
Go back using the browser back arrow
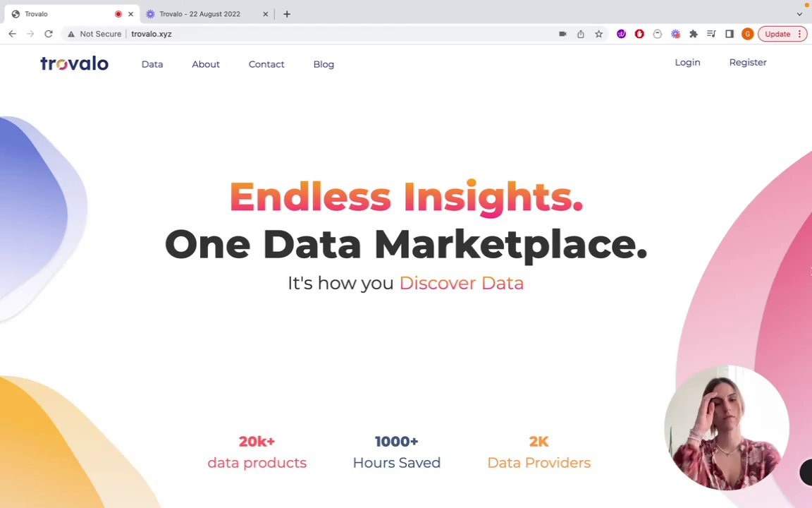13,34
